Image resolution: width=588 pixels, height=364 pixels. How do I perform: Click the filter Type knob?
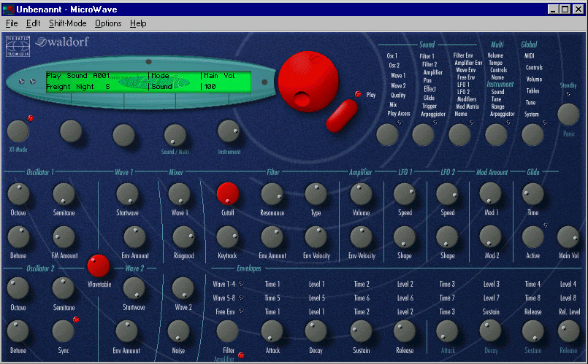pos(316,194)
